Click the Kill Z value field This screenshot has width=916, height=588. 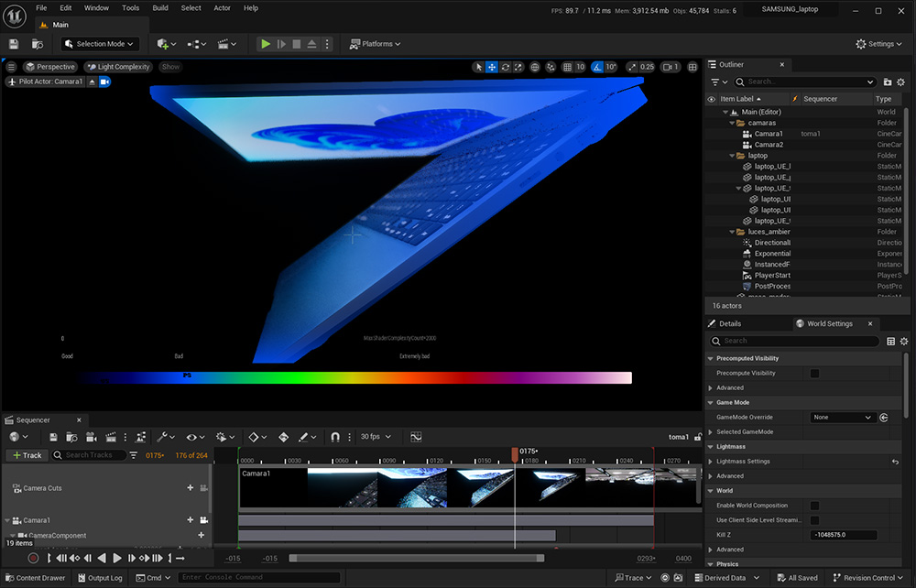[843, 535]
